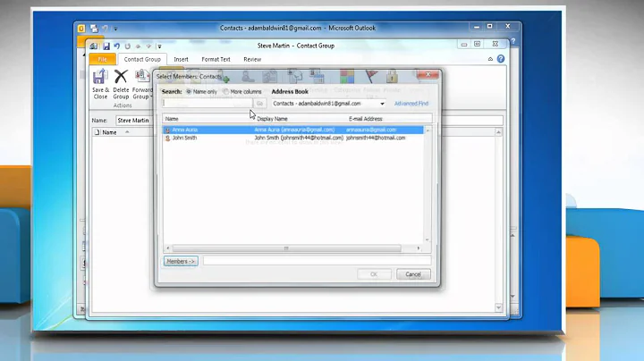Click Anna Auria's e-mail address cell
This screenshot has height=361, width=644.
point(371,130)
